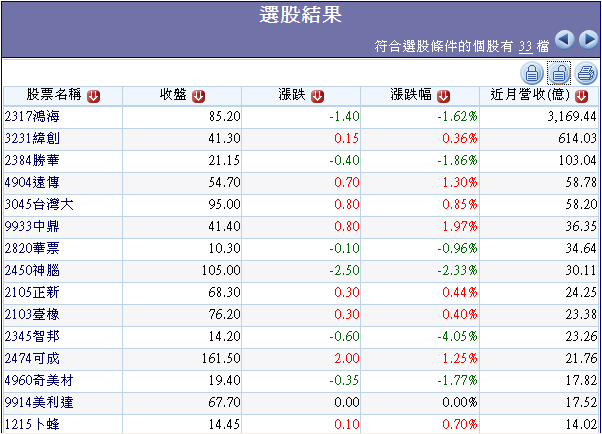Image resolution: width=602 pixels, height=434 pixels.
Task: Open stock 3045台灣大
Action: click(39, 204)
